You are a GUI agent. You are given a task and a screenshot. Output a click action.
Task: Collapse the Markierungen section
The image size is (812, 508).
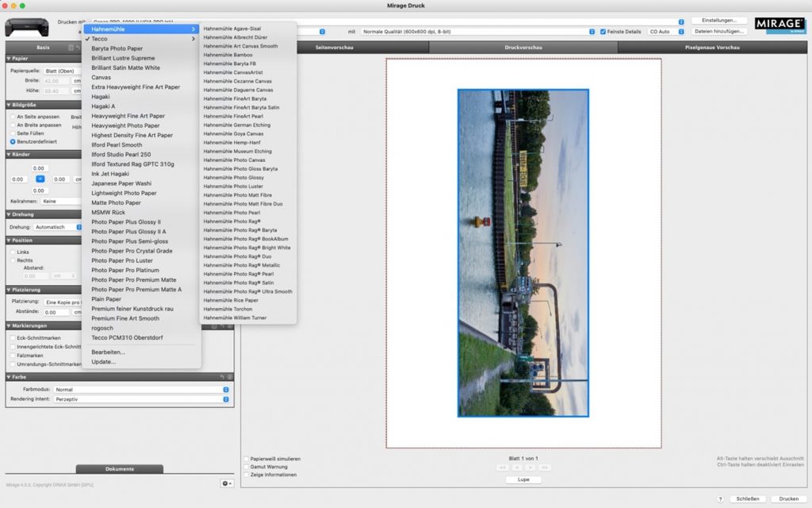tap(9, 326)
